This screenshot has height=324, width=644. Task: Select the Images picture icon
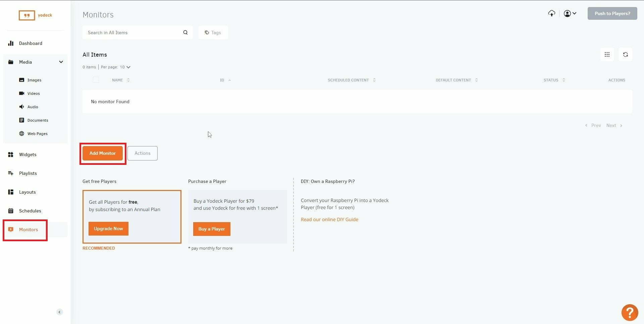point(22,80)
